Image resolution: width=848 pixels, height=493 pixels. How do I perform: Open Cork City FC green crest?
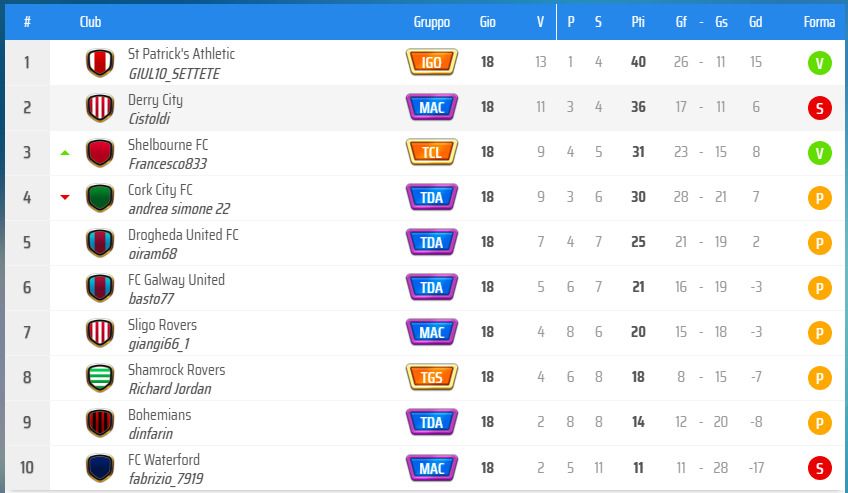click(100, 198)
